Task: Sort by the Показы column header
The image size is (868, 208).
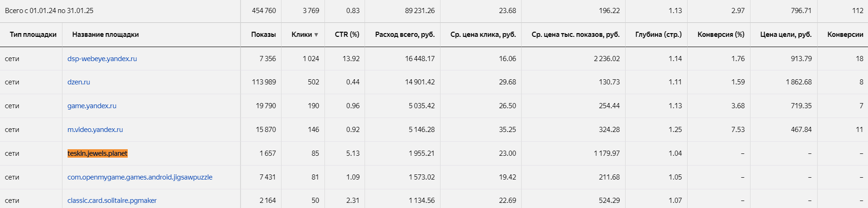Action: click(263, 35)
